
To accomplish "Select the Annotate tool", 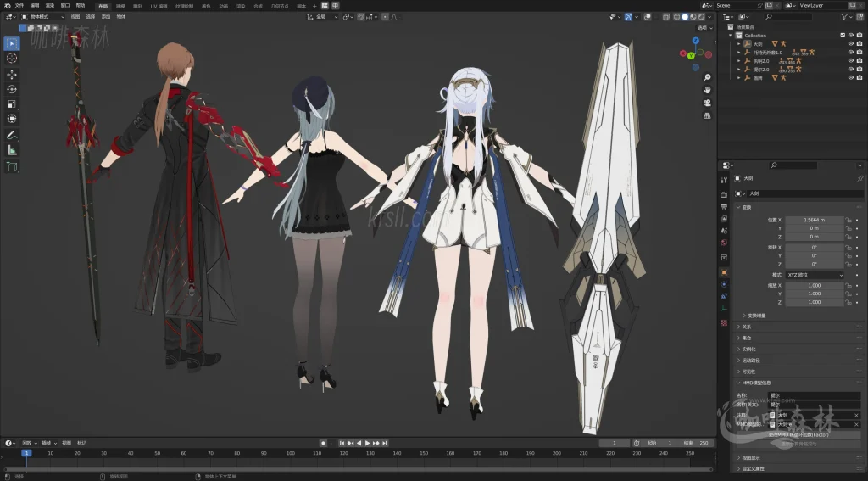I will tap(12, 135).
